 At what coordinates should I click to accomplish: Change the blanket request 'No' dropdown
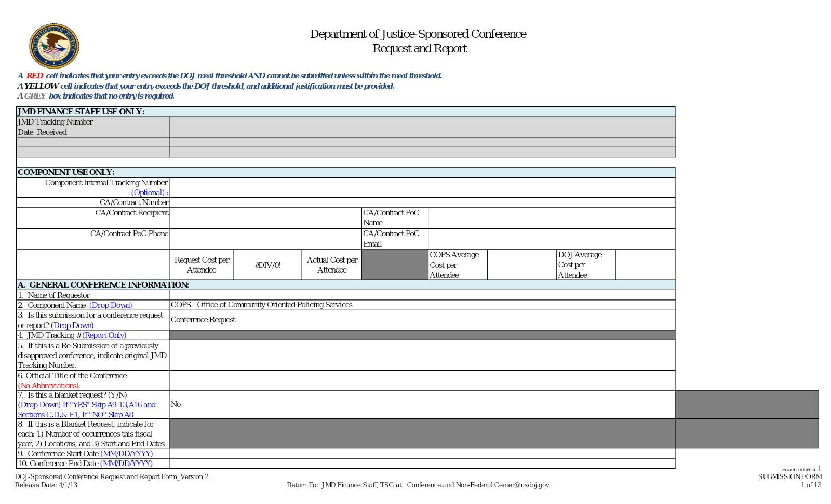[422, 404]
